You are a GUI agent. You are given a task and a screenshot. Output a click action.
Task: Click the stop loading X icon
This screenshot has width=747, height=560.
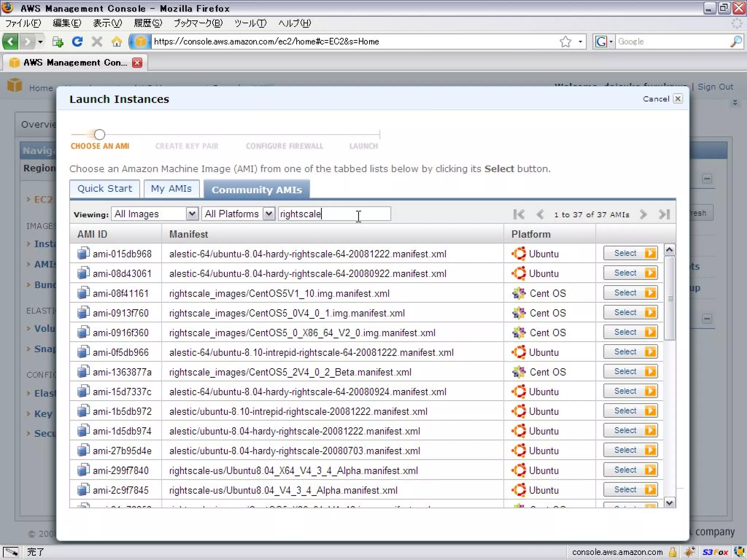pyautogui.click(x=97, y=42)
